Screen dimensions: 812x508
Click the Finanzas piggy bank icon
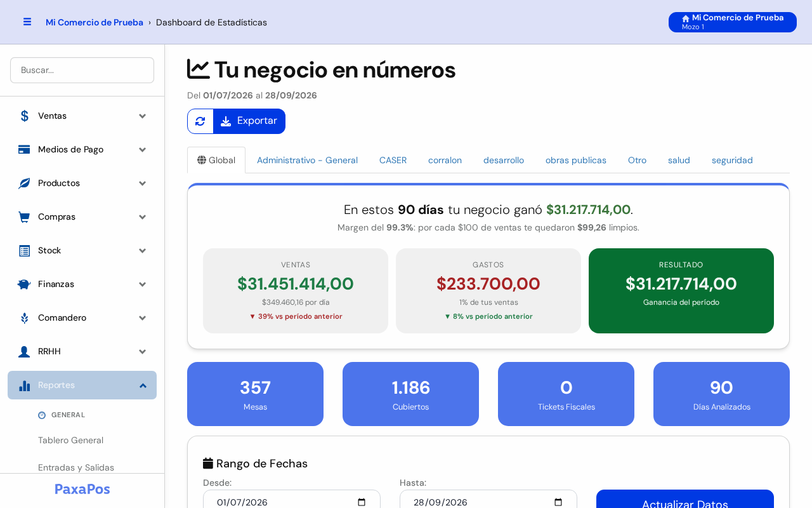pyautogui.click(x=24, y=284)
